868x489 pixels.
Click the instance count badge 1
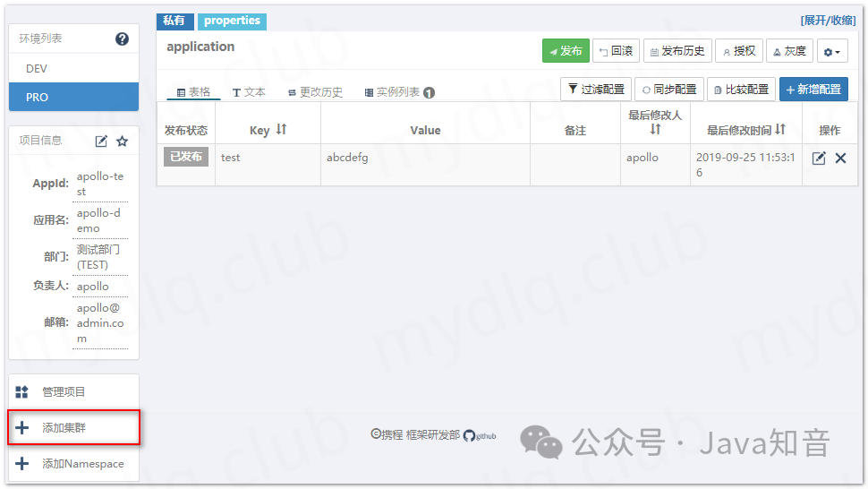pyautogui.click(x=429, y=92)
